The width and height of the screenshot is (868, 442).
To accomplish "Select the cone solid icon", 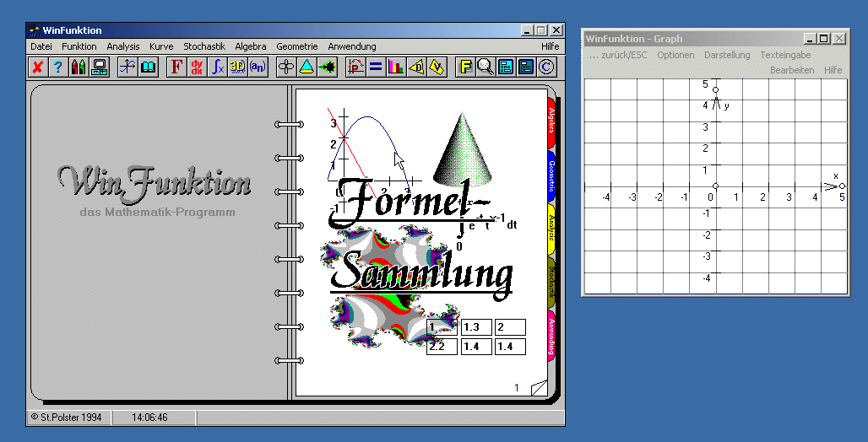I will point(307,67).
